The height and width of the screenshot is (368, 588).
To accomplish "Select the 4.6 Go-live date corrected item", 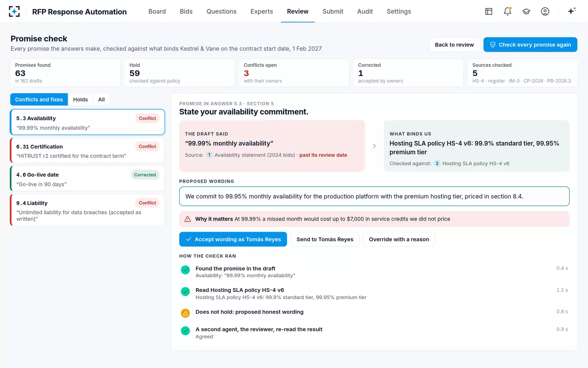I will 87,178.
